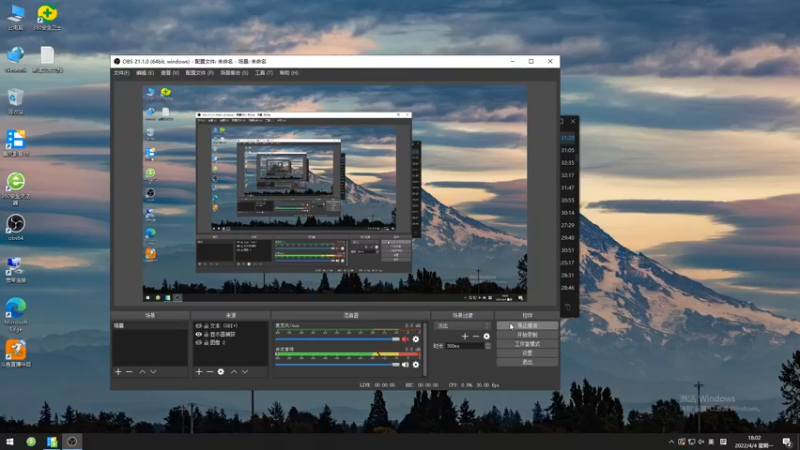Viewport: 800px width, 450px height.
Task: Click the start recording button
Action: (528, 335)
